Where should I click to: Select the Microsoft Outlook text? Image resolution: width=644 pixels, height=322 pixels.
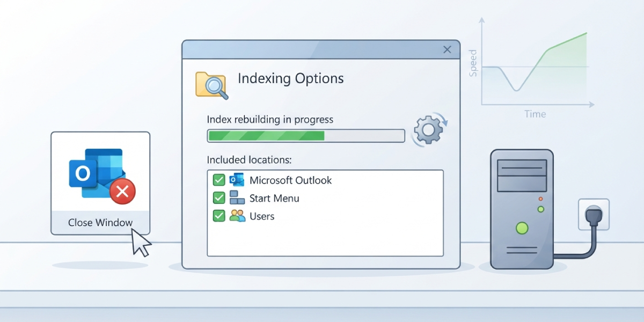pos(290,180)
